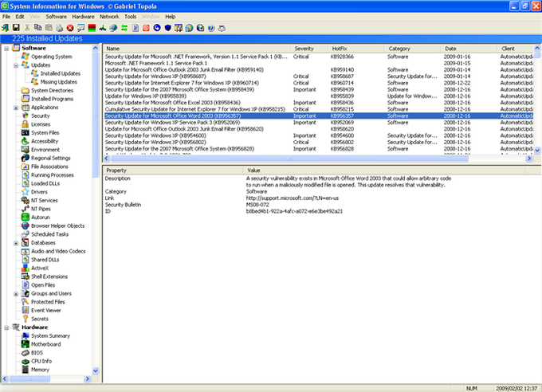Expand Groups and Users node

(x=16, y=294)
